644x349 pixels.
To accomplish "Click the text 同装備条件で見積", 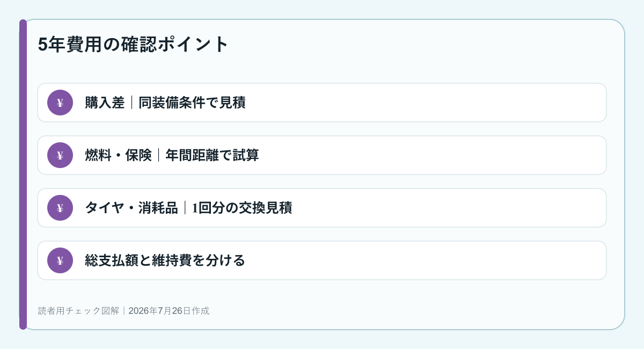I will pyautogui.click(x=192, y=103).
